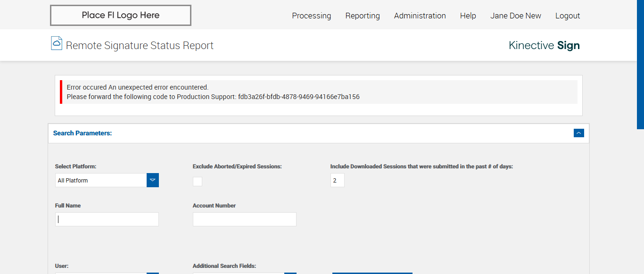Viewport: 644px width, 274px height.
Task: Click the Remote Signature Status Report title
Action: [140, 45]
